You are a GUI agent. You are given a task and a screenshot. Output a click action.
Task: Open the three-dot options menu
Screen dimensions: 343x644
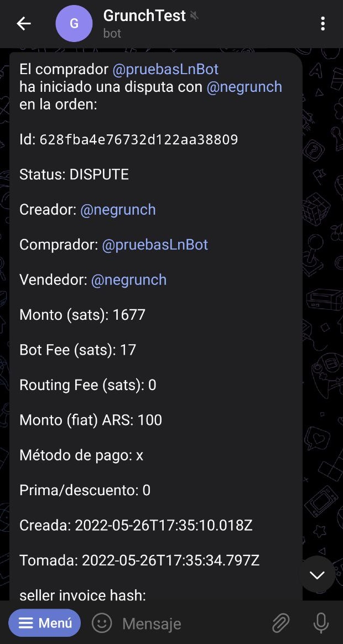coord(323,24)
